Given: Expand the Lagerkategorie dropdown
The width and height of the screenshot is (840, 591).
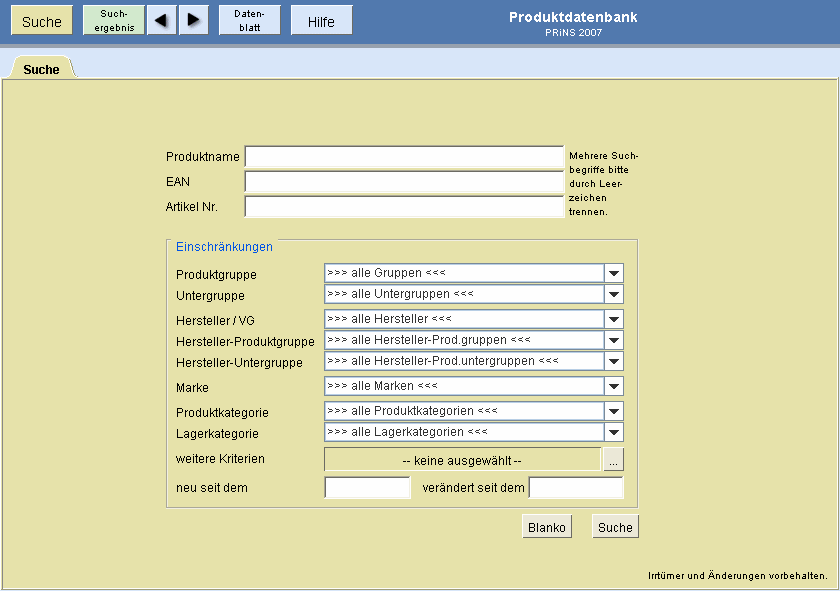Looking at the screenshot, I should [x=613, y=433].
